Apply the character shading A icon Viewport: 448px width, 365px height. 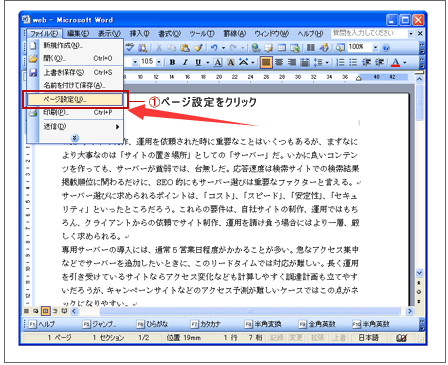[x=231, y=62]
